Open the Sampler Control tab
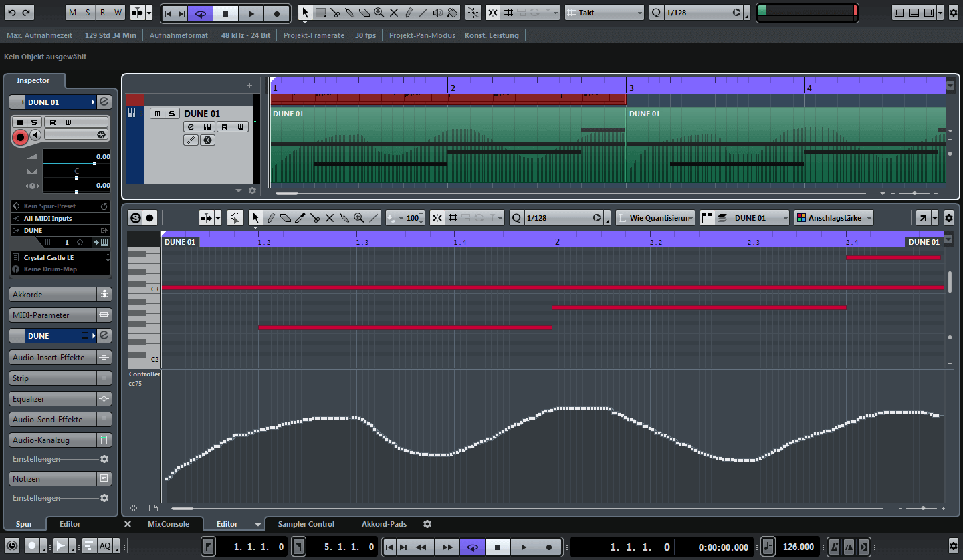Viewport: 963px width, 560px height. point(306,524)
